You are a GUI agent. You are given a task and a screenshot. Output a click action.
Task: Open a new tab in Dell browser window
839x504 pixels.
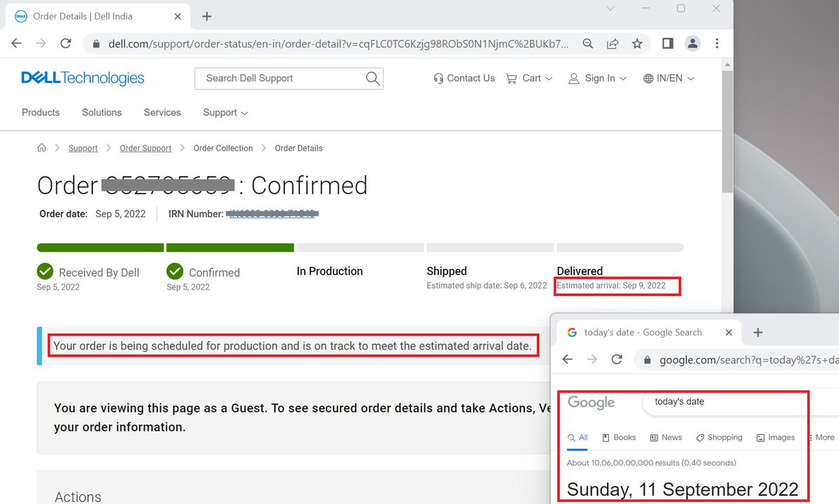pos(206,16)
